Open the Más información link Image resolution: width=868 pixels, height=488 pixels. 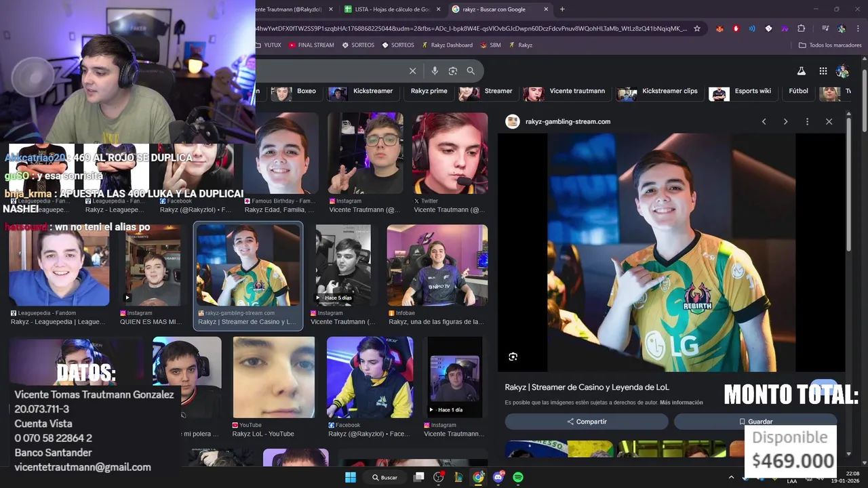[x=681, y=403]
